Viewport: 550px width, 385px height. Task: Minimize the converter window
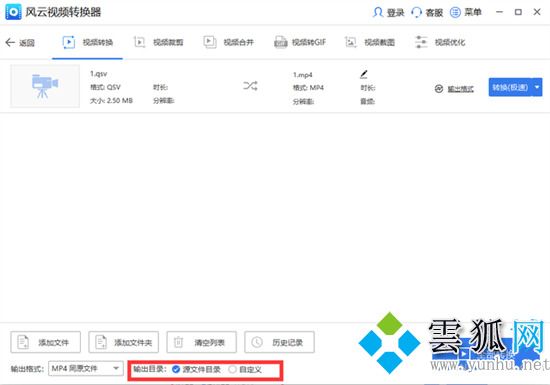[x=499, y=12]
